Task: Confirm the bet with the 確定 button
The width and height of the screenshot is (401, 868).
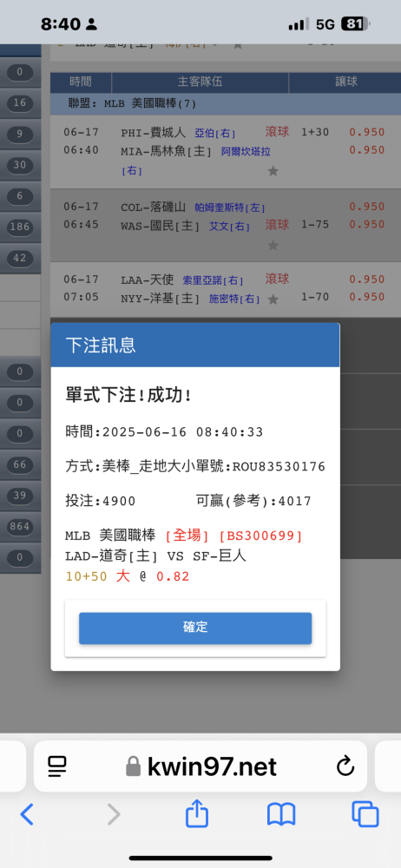Action: point(195,628)
